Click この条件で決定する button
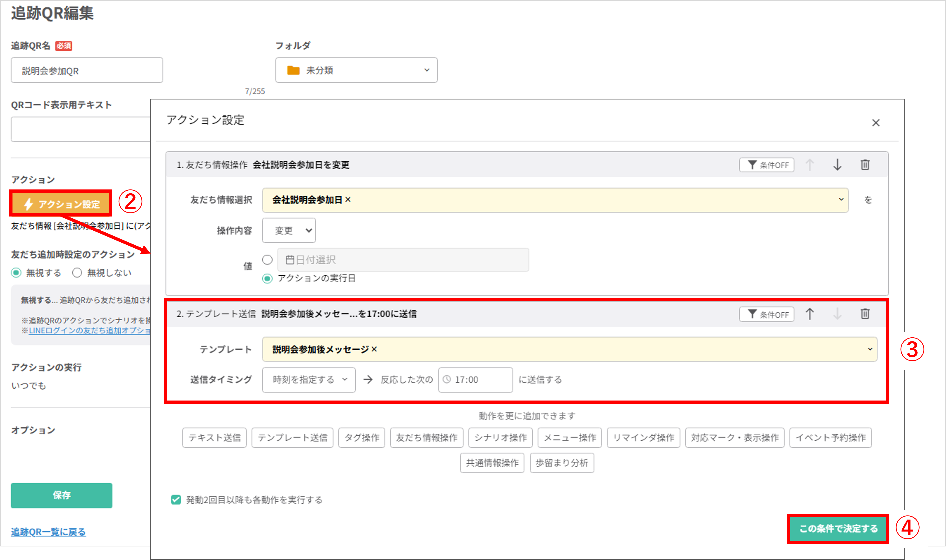Image resolution: width=946 pixels, height=560 pixels. tap(838, 528)
